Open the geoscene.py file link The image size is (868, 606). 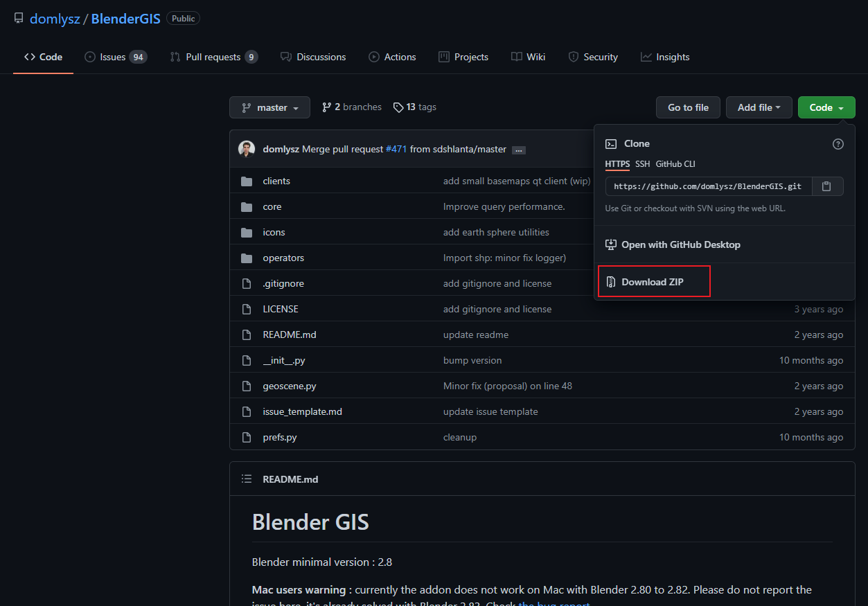[290, 386]
